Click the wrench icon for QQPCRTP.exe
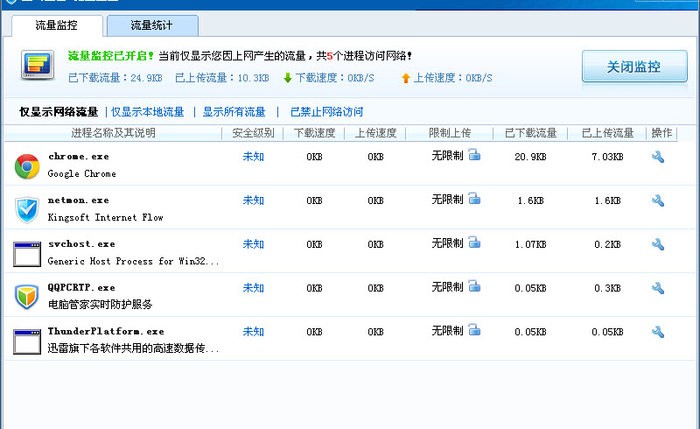This screenshot has height=429, width=700. click(658, 288)
